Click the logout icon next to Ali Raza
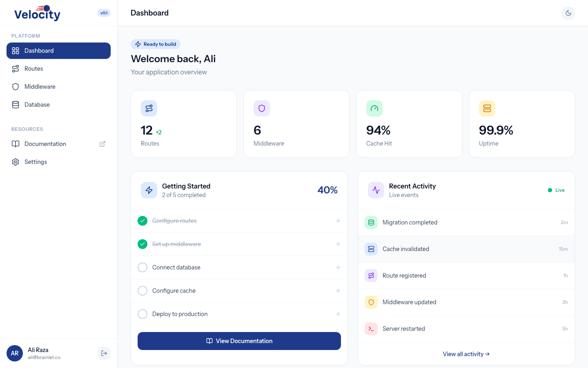Viewport: 588px width, 368px height. pos(104,353)
